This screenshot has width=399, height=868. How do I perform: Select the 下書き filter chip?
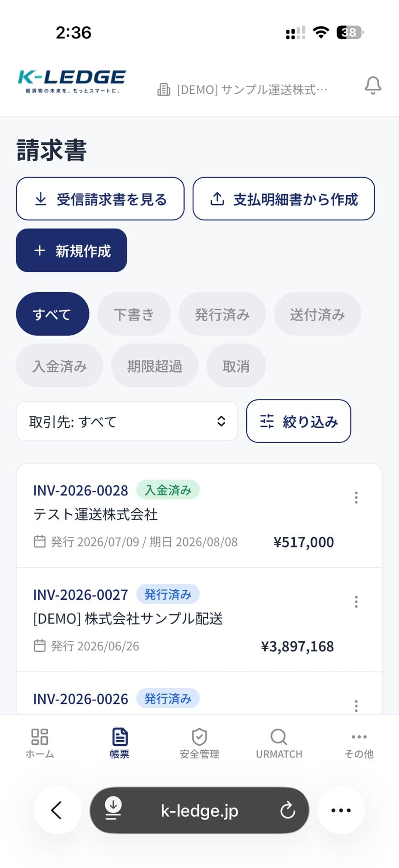(134, 314)
